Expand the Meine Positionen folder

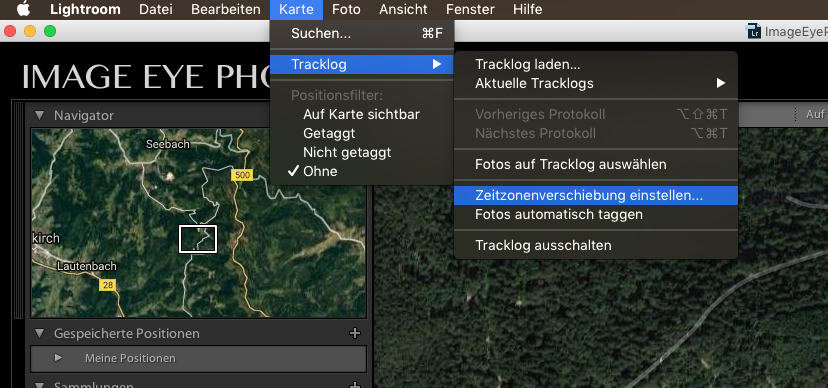[x=59, y=358]
